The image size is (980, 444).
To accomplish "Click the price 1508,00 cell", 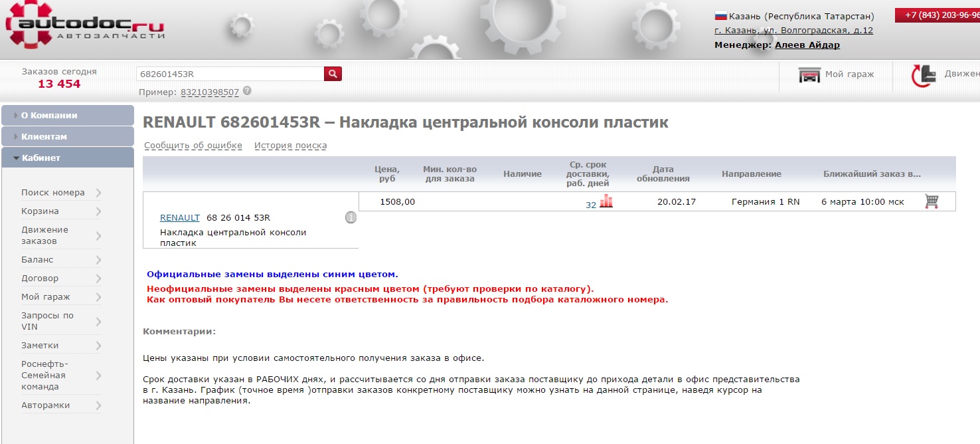I will pos(398,201).
